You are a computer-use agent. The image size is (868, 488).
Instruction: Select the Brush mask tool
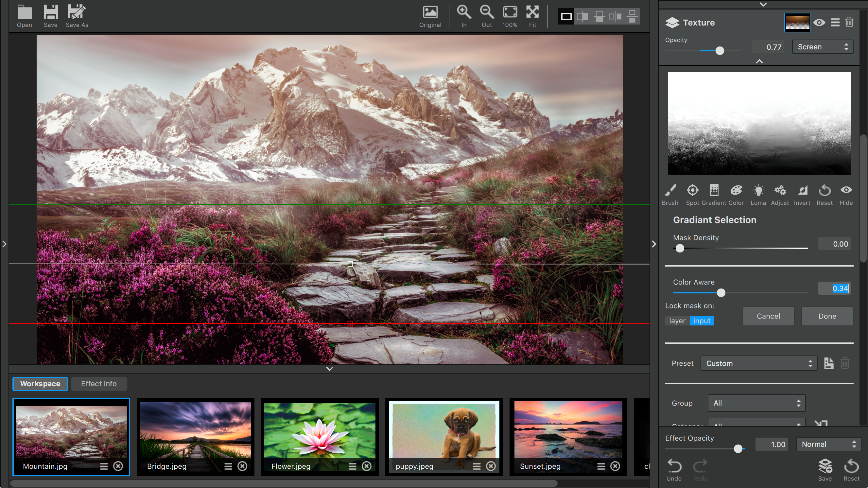point(670,195)
